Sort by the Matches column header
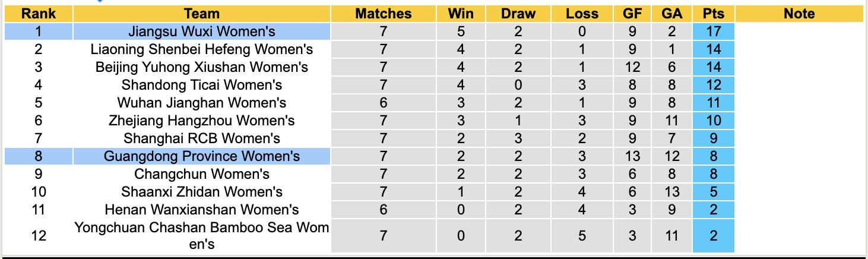 (383, 14)
